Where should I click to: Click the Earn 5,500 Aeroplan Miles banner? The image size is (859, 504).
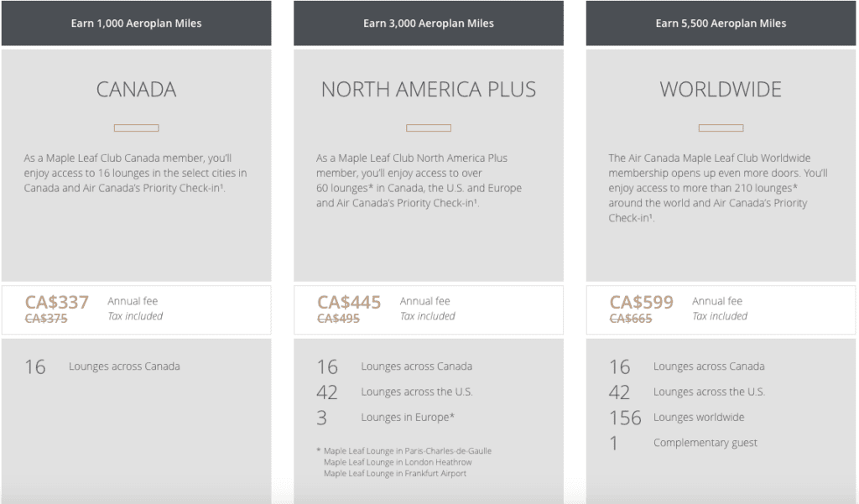[x=721, y=23]
